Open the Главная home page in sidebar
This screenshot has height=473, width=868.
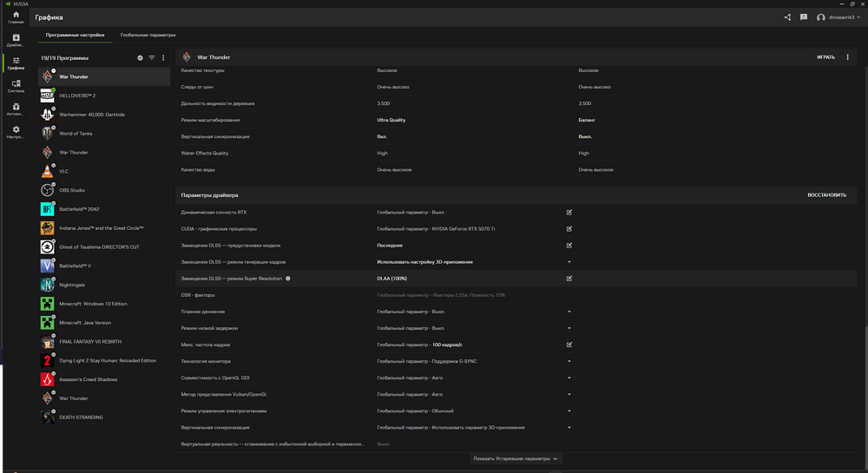[16, 17]
